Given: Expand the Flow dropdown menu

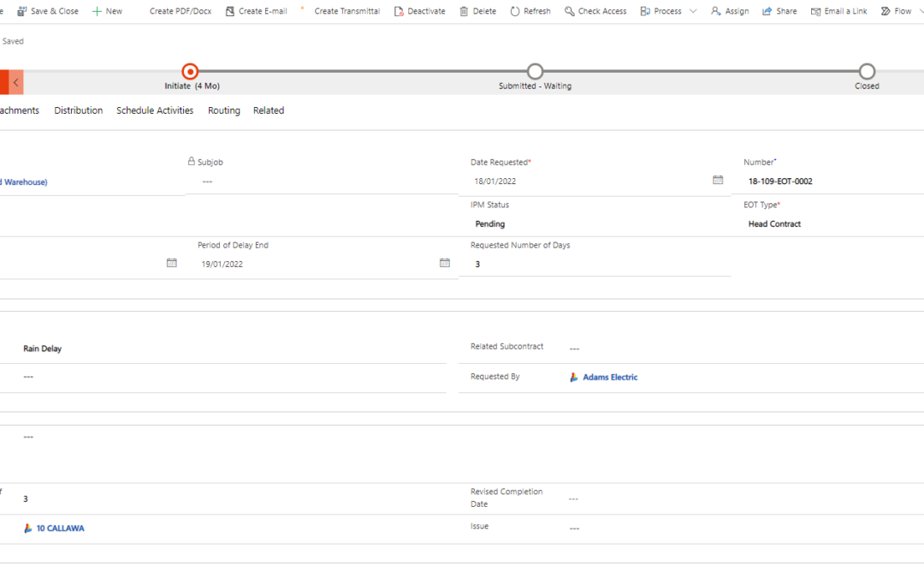Looking at the screenshot, I should tap(921, 11).
